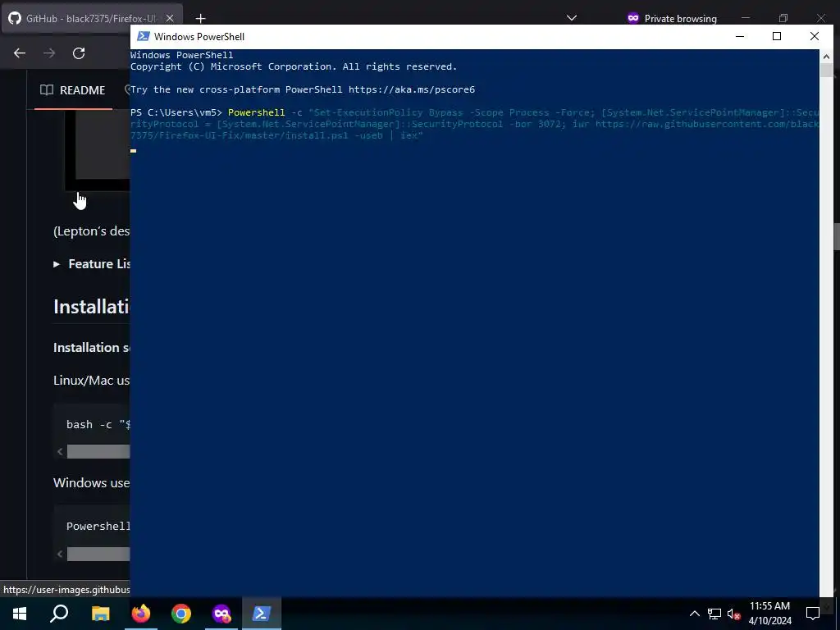Click the GitHub page image thumbnail

97,151
